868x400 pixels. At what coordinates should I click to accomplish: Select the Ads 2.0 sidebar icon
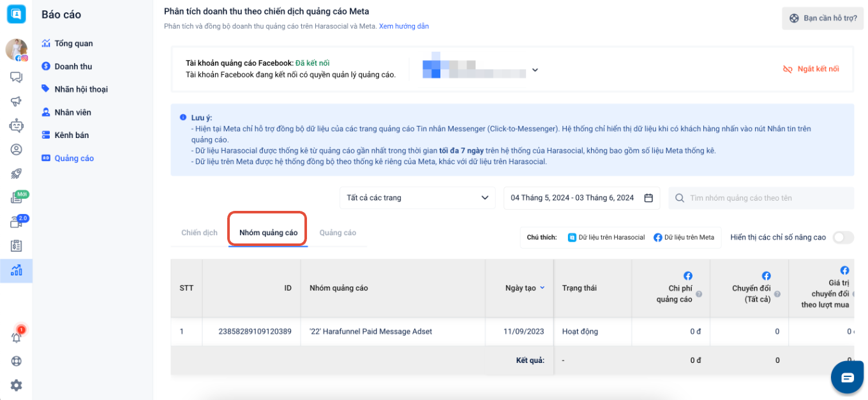tap(16, 219)
